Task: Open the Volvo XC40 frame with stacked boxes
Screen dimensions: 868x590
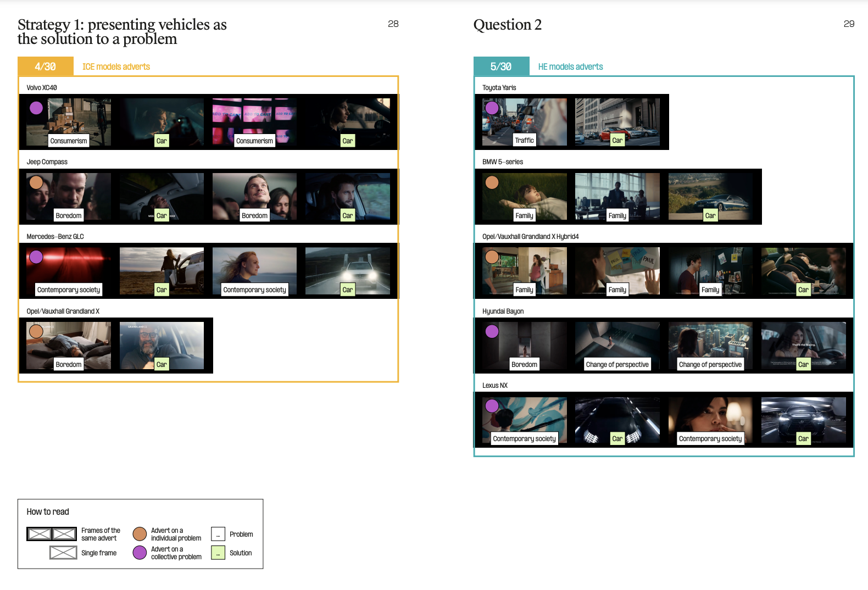Action: [x=69, y=122]
